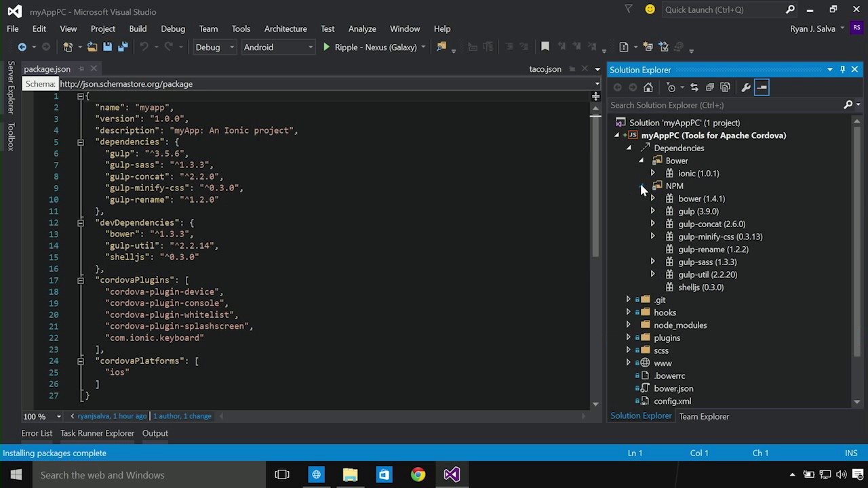Image resolution: width=868 pixels, height=488 pixels.
Task: Expand the gulp-sass (1.3.3) node
Action: pyautogui.click(x=652, y=262)
